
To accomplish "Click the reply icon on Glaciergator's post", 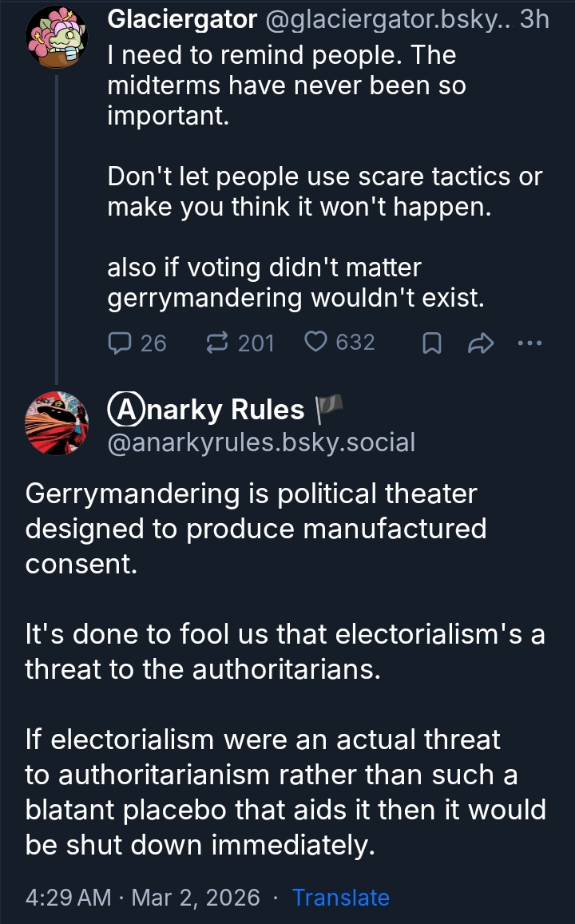I will pyautogui.click(x=119, y=343).
